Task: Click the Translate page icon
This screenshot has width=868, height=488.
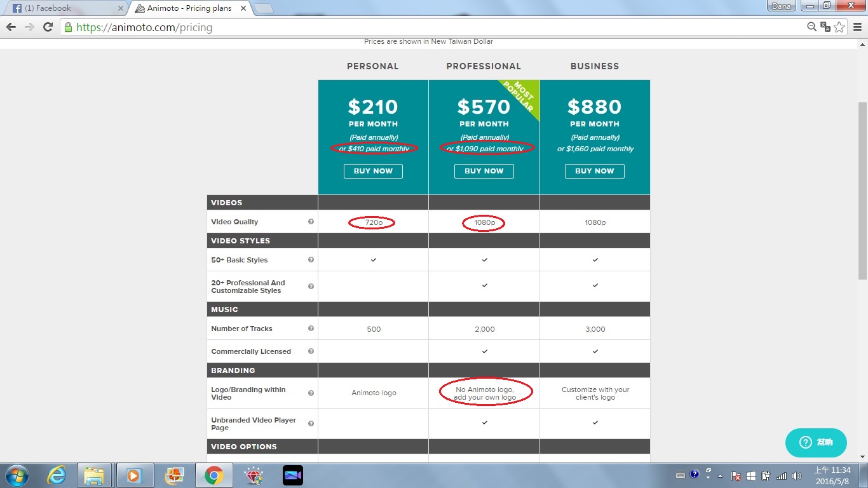Action: 825,27
